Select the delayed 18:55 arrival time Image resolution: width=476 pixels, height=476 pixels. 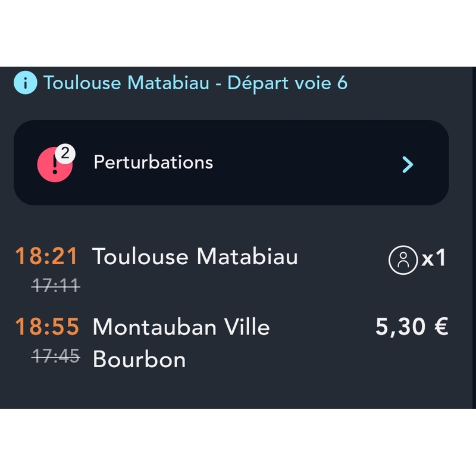47,327
